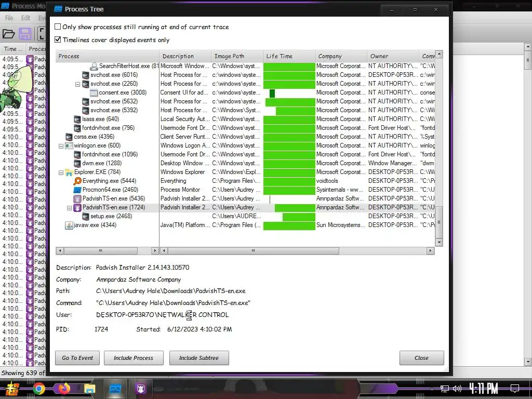Select 'Sun Microsystems...' company cell
The image size is (532, 399).
tap(341, 225)
